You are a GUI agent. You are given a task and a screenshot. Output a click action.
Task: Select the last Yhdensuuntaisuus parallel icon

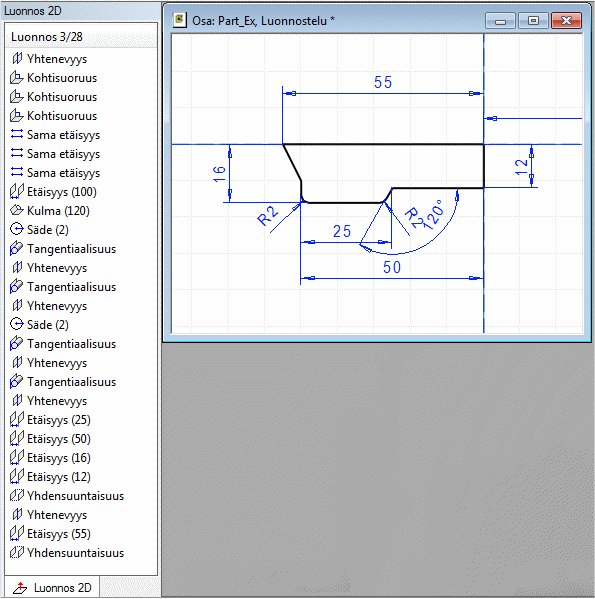[x=16, y=552]
